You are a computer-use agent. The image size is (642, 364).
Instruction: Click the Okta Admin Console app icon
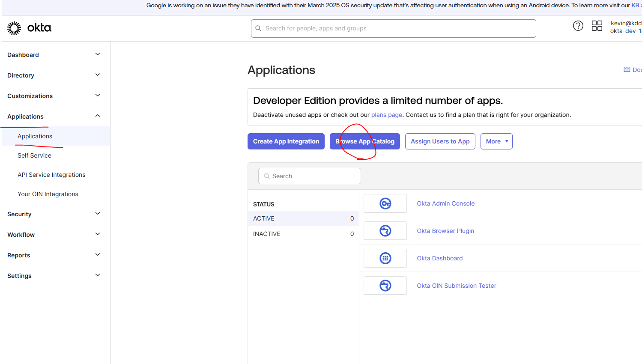click(385, 203)
